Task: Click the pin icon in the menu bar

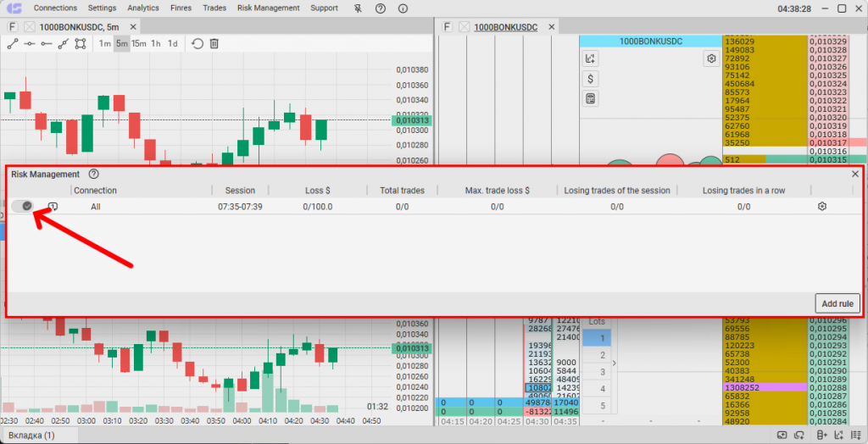Action: coord(359,8)
